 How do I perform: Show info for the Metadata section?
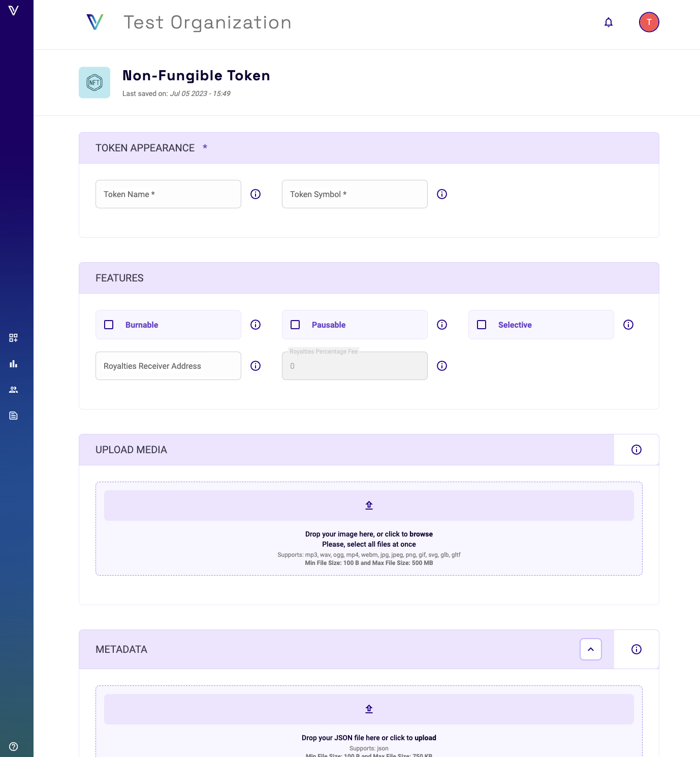point(636,649)
